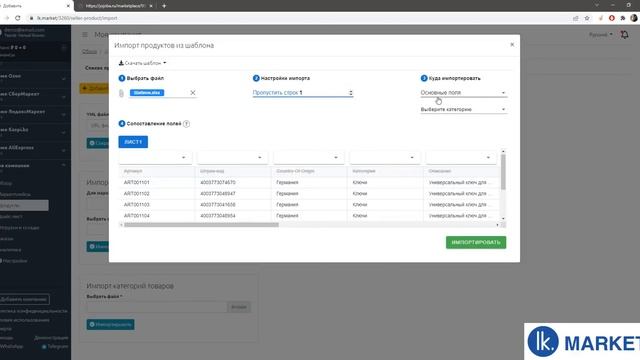Open the tab search chevron in title bar
The image size is (640, 360).
[597, 5]
